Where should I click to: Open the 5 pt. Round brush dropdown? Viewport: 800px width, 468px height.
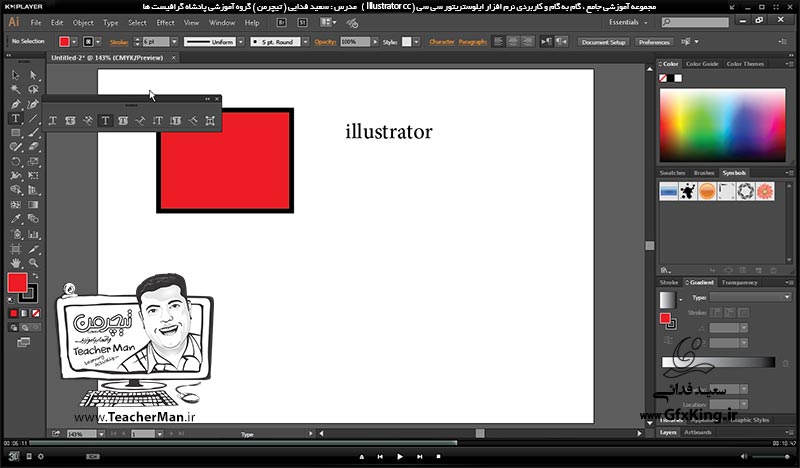click(x=306, y=42)
